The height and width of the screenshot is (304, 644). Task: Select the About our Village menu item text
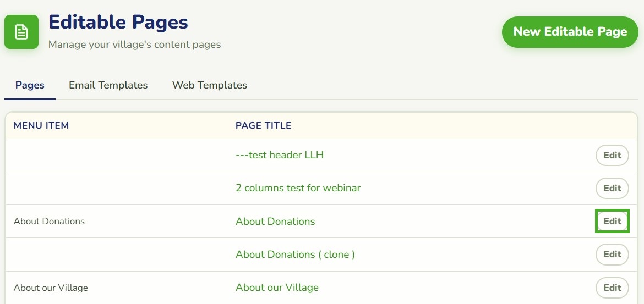[x=51, y=288]
